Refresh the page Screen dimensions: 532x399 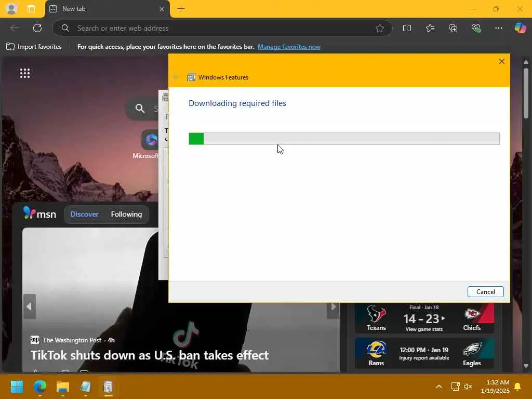(x=37, y=28)
